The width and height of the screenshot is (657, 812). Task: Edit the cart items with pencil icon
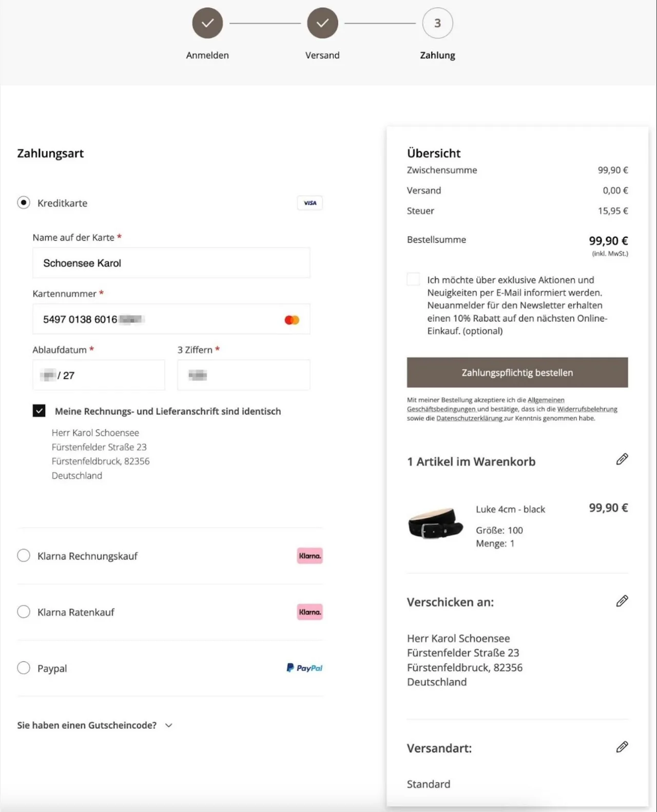pos(622,459)
